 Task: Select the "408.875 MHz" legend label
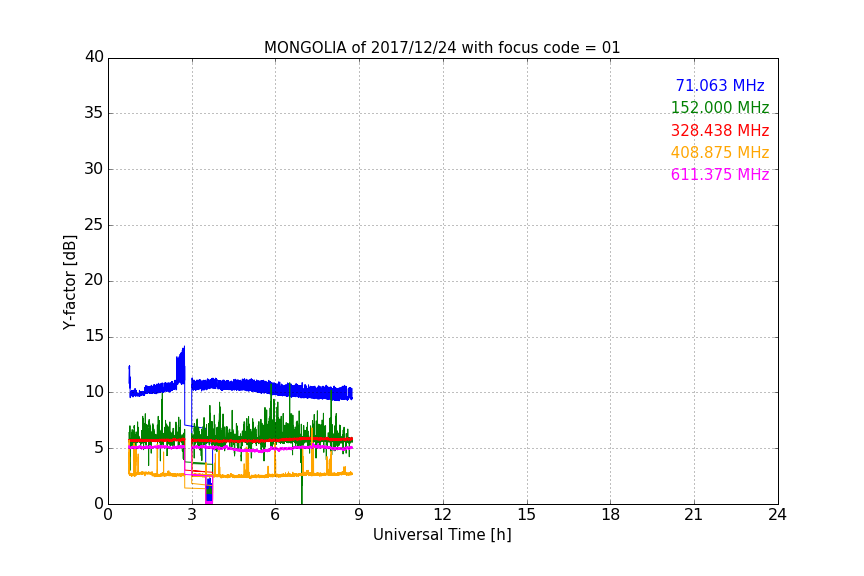tap(720, 152)
